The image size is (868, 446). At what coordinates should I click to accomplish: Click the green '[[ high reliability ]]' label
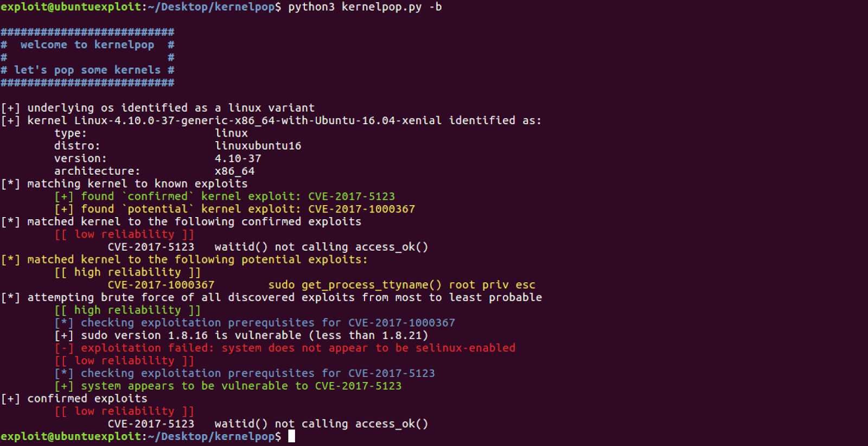pyautogui.click(x=127, y=310)
